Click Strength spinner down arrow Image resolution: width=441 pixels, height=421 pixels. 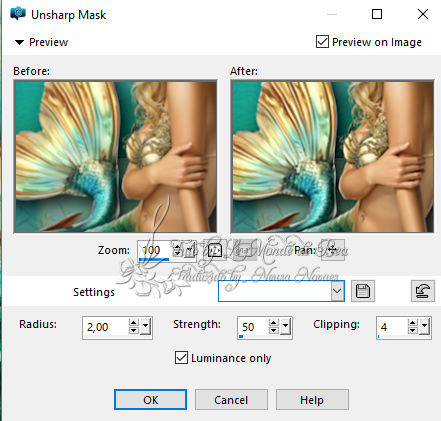pos(274,330)
